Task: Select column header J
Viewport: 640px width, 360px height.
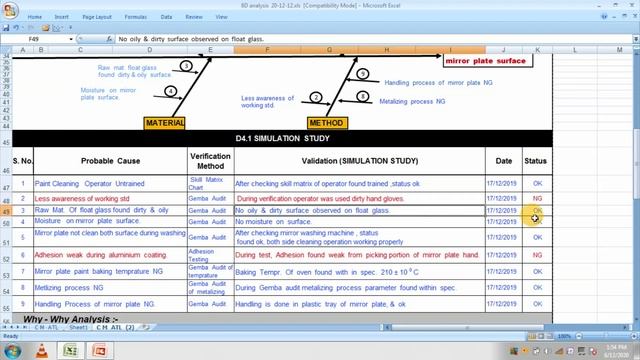Action: [504, 50]
